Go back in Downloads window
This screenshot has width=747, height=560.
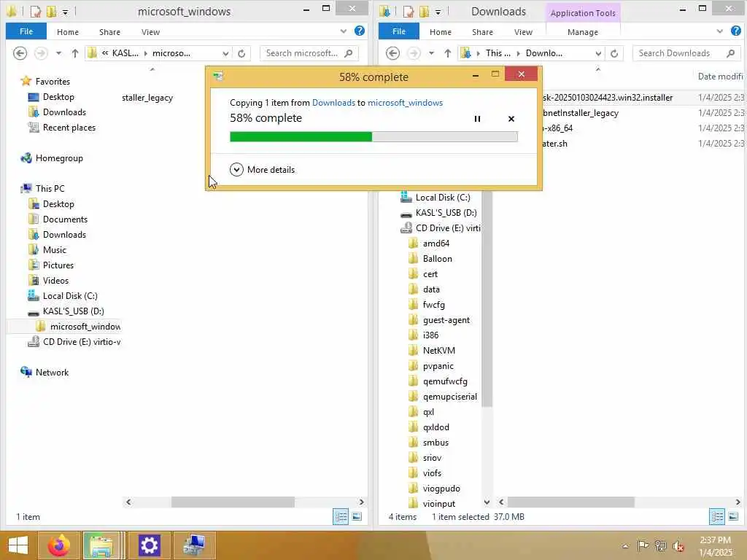click(x=392, y=53)
